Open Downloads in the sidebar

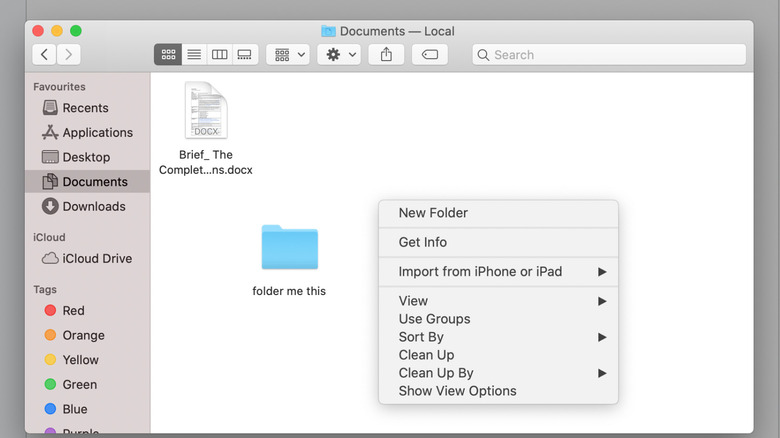(93, 206)
